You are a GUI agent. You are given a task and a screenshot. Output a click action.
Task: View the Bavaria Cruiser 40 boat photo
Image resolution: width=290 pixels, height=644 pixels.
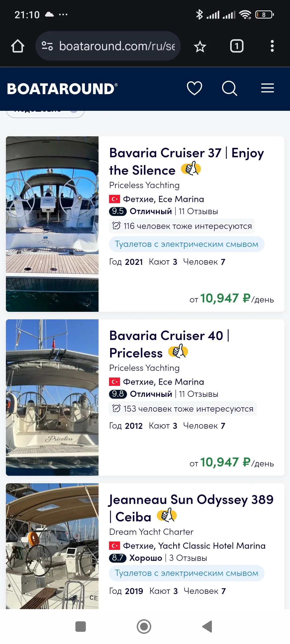coord(52,397)
